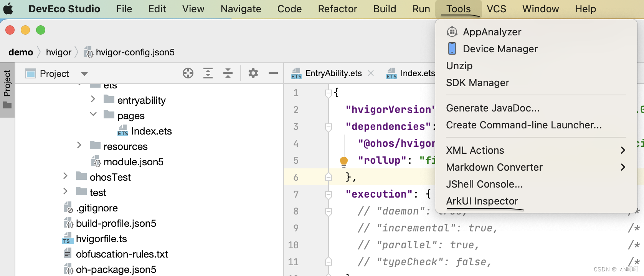This screenshot has height=276, width=644.
Task: Open the View menu
Action: click(x=193, y=9)
